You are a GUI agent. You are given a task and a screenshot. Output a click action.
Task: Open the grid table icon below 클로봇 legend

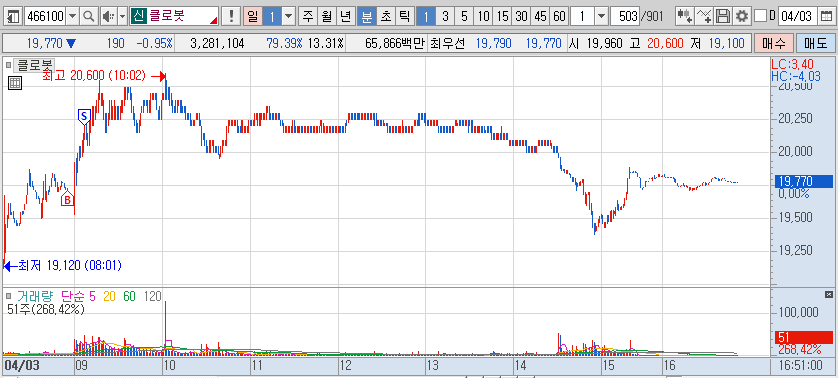click(x=15, y=82)
